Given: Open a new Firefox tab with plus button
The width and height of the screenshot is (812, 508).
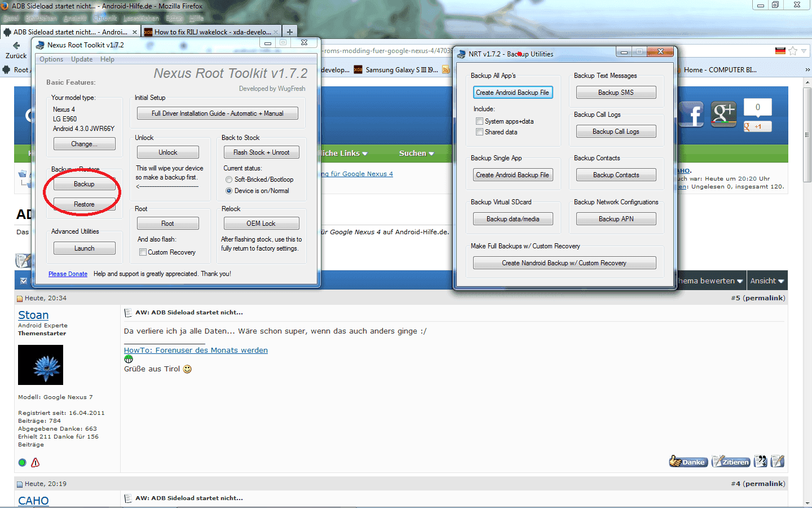Looking at the screenshot, I should point(289,32).
